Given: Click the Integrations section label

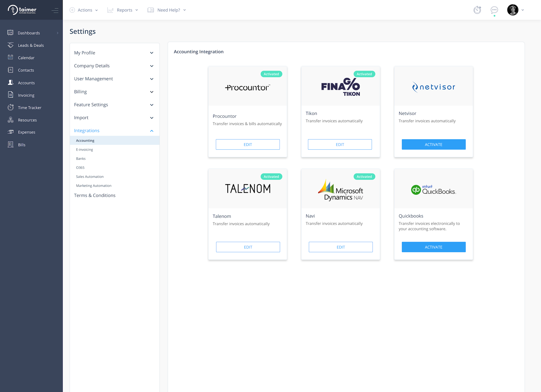Looking at the screenshot, I should [87, 131].
